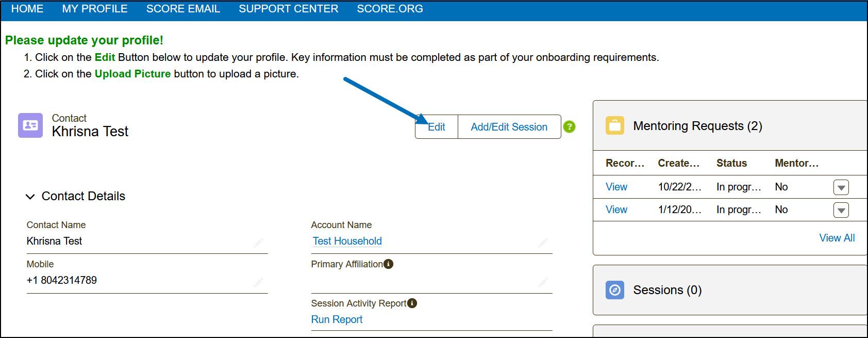Click the green help question mark icon
Viewport: 868px width, 338px height.
569,126
